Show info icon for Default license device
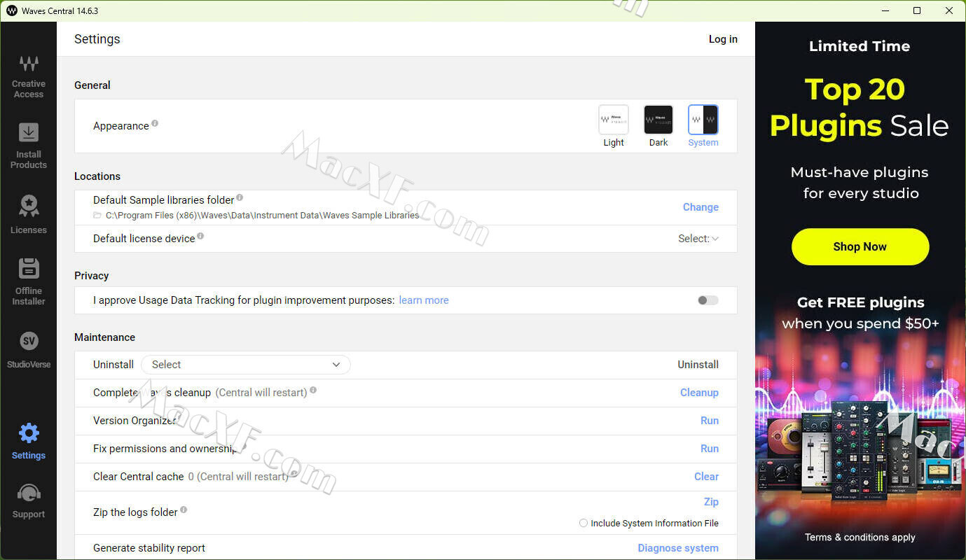The width and height of the screenshot is (966, 560). point(200,236)
